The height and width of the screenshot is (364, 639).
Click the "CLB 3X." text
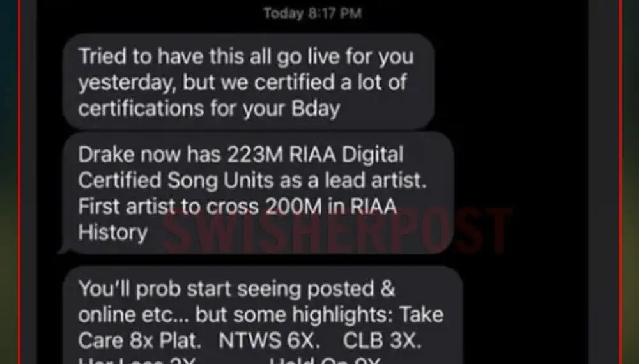click(382, 341)
